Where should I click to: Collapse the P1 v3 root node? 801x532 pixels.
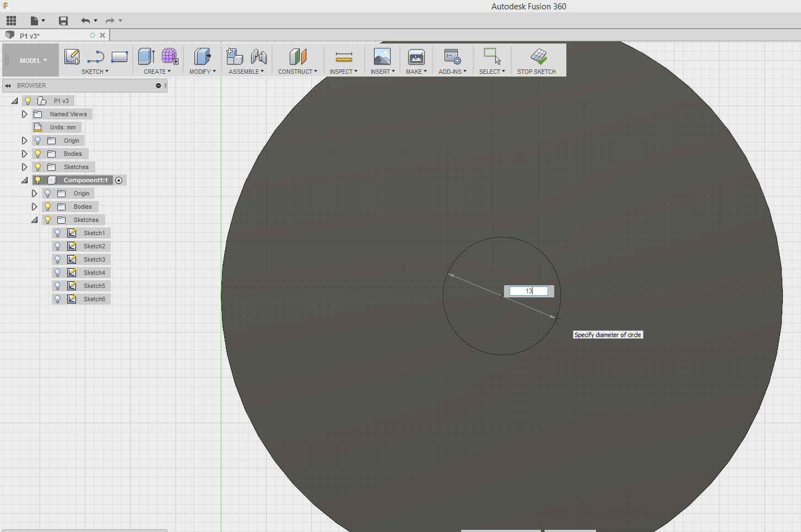click(15, 101)
